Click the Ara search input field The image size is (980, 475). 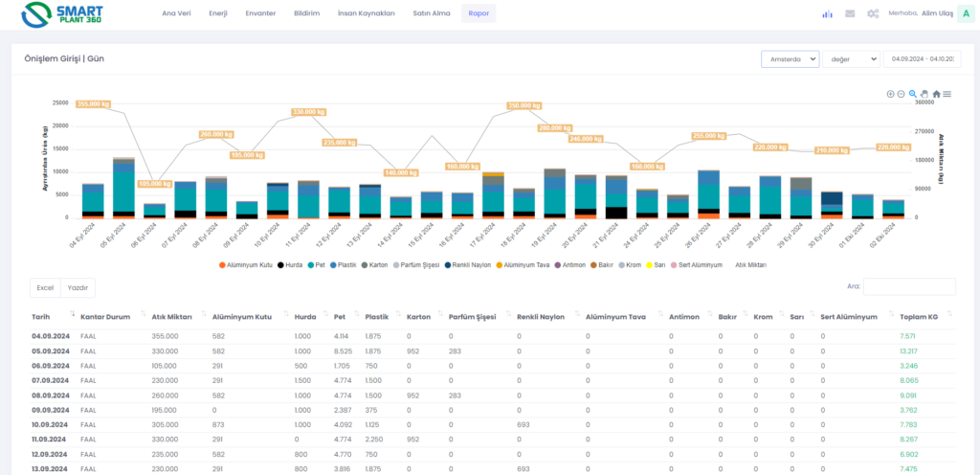909,286
